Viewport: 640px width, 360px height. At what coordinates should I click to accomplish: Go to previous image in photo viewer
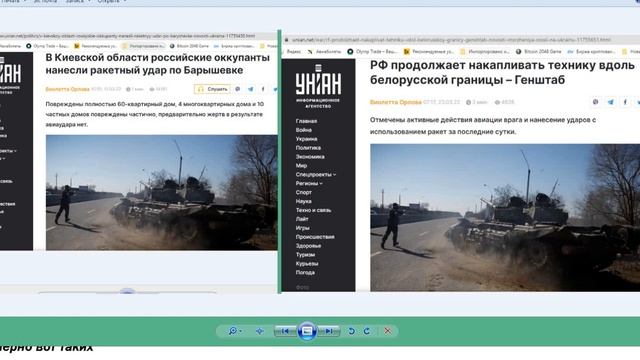click(x=286, y=331)
